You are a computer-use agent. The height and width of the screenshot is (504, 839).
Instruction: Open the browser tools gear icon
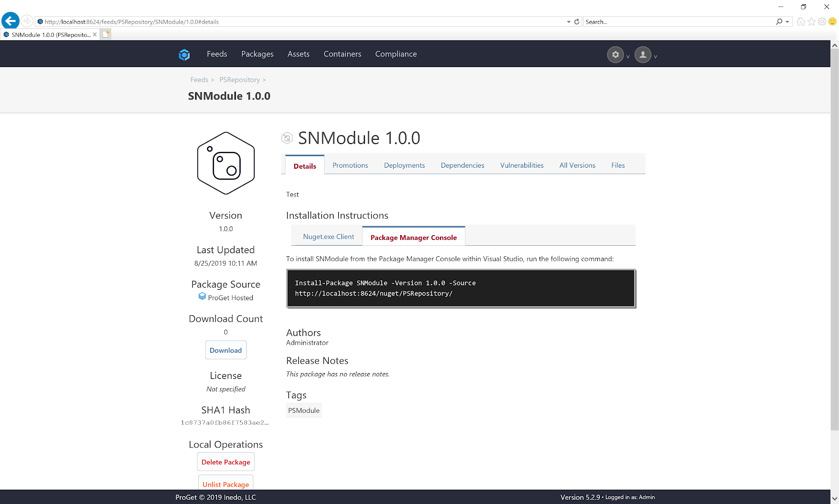coord(822,21)
